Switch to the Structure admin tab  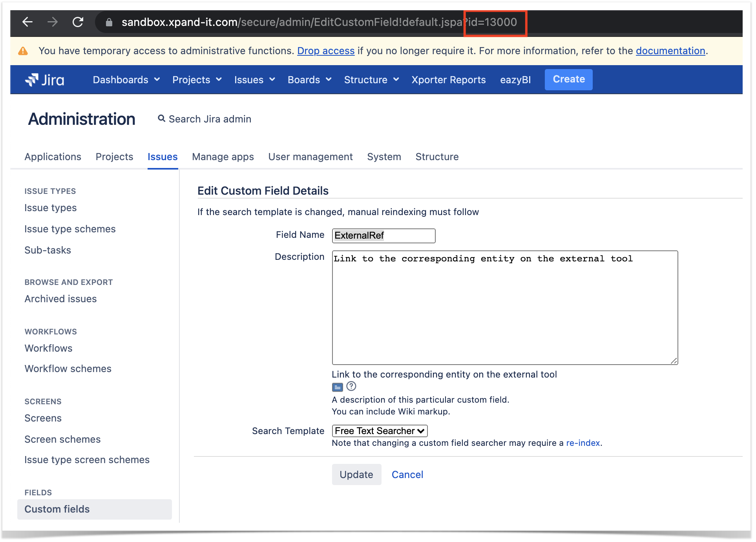437,157
